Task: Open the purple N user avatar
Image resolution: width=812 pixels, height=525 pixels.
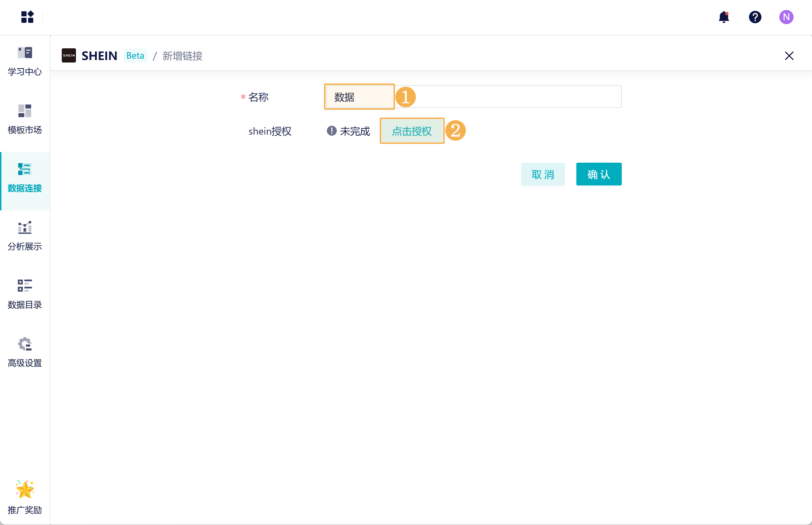Action: pos(786,17)
